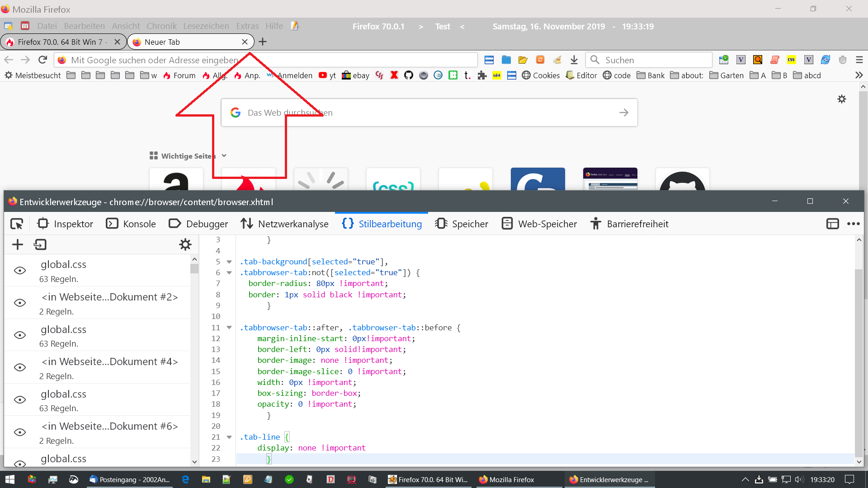Click the reload page button

pos(42,60)
